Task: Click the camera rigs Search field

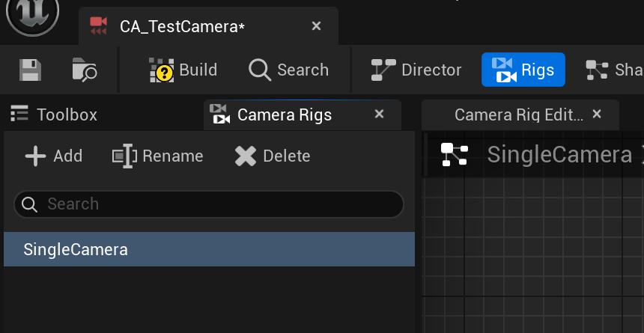Action: coord(209,204)
